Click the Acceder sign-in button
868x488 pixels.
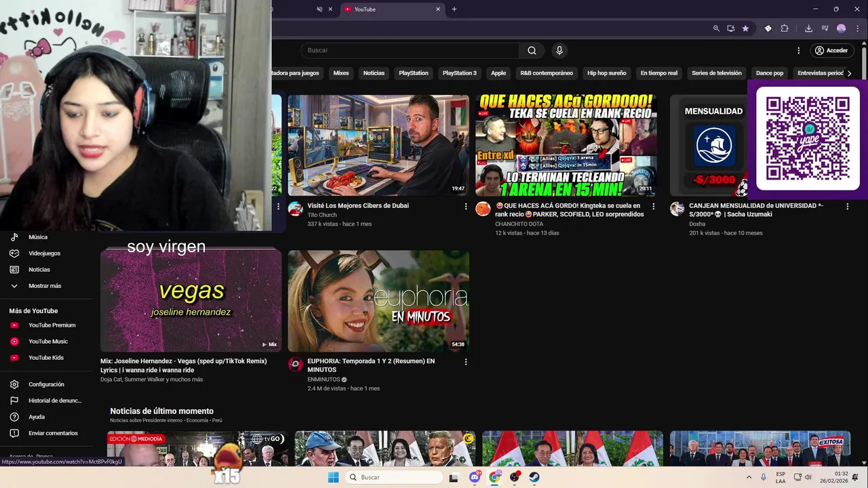(x=832, y=50)
